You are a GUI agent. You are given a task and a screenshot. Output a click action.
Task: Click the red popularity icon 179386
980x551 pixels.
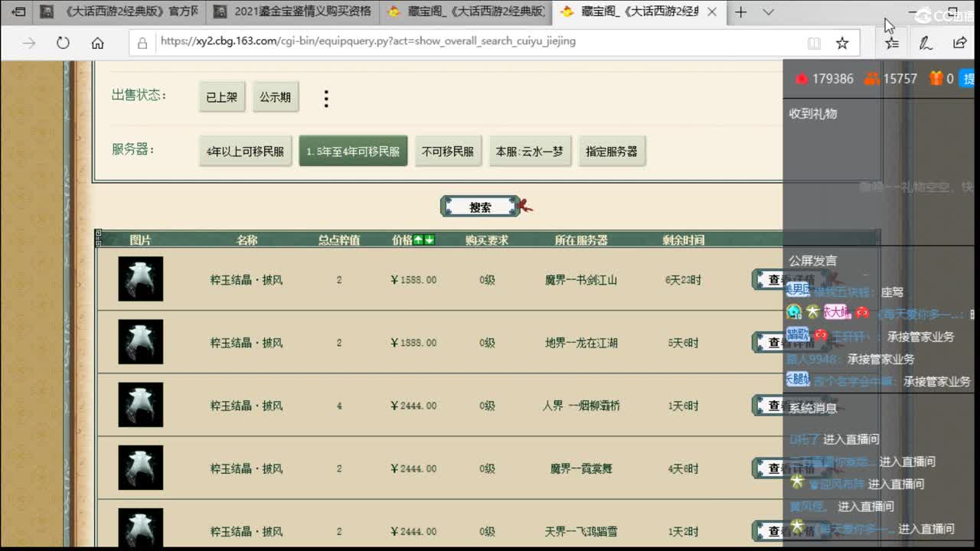pos(802,79)
